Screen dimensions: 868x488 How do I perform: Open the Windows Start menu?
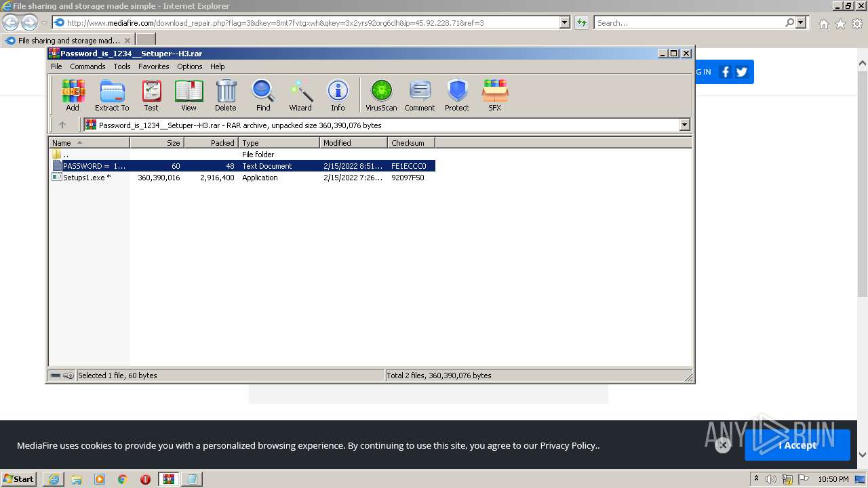tap(19, 479)
